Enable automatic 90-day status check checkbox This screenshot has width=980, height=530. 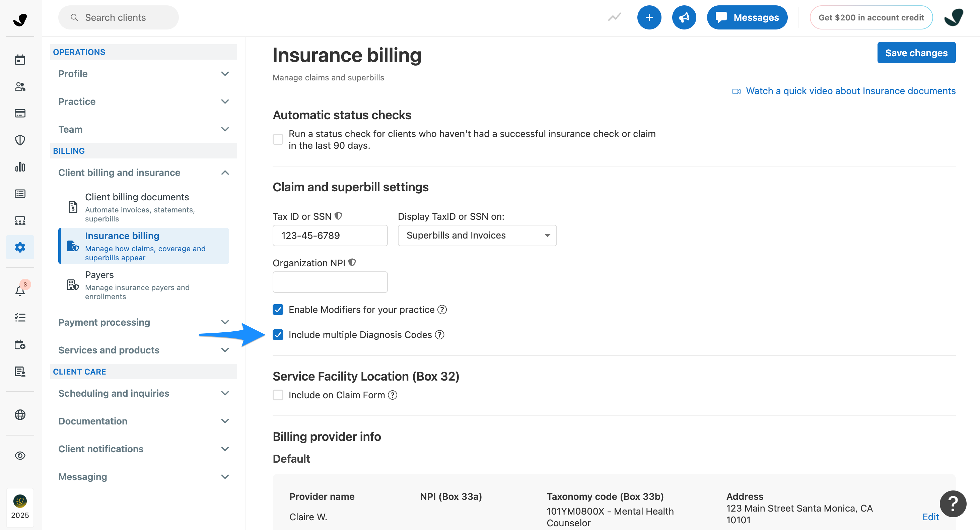[x=278, y=139]
